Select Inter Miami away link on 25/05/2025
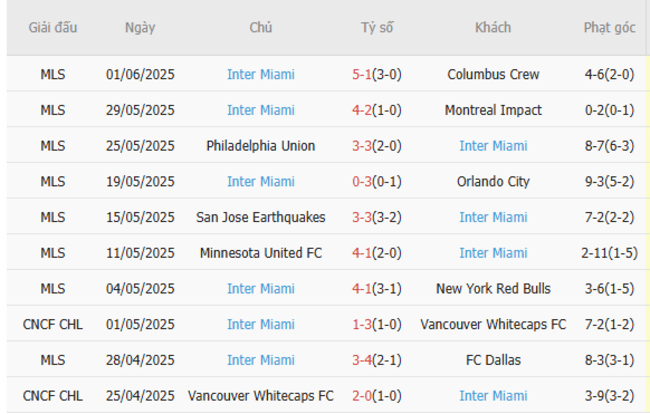 pyautogui.click(x=493, y=146)
